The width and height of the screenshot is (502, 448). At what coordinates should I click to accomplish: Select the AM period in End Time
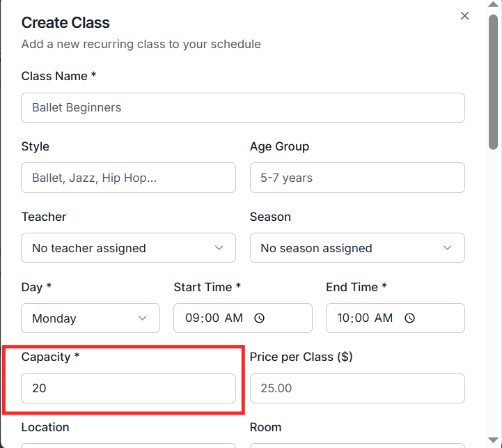click(x=384, y=318)
